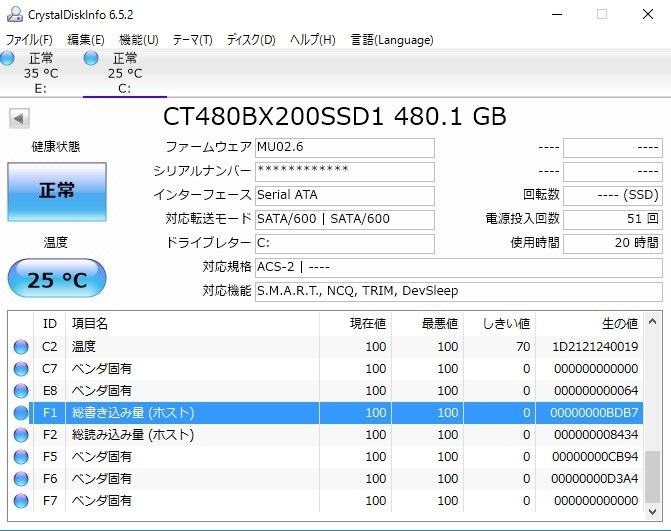This screenshot has height=531, width=671.
Task: Select the C: drive tab at 25 °C
Action: point(125,73)
